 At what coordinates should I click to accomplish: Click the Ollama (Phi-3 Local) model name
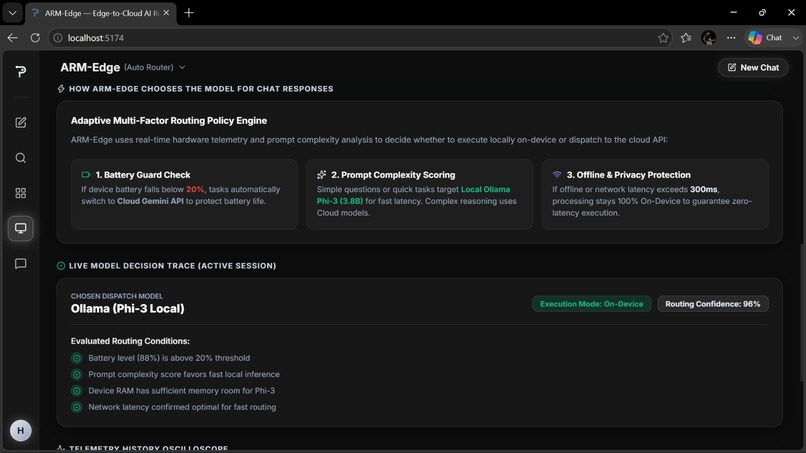point(127,309)
